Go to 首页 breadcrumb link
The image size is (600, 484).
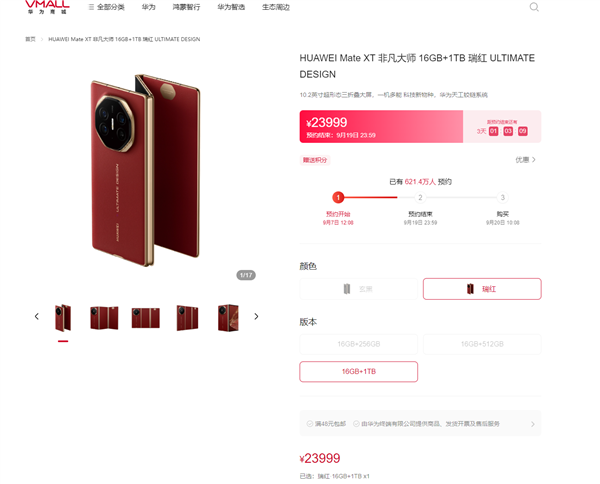point(30,39)
